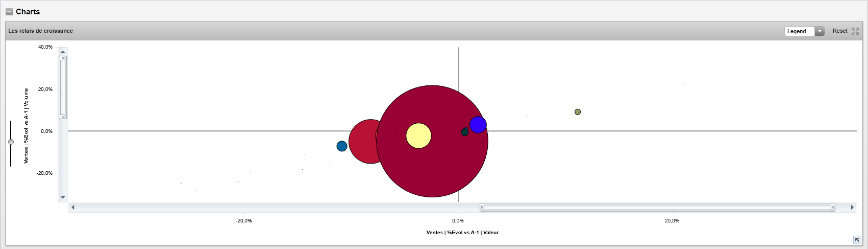Select the teal blue bubble
Viewport: 868px width, 249px height.
(x=342, y=146)
